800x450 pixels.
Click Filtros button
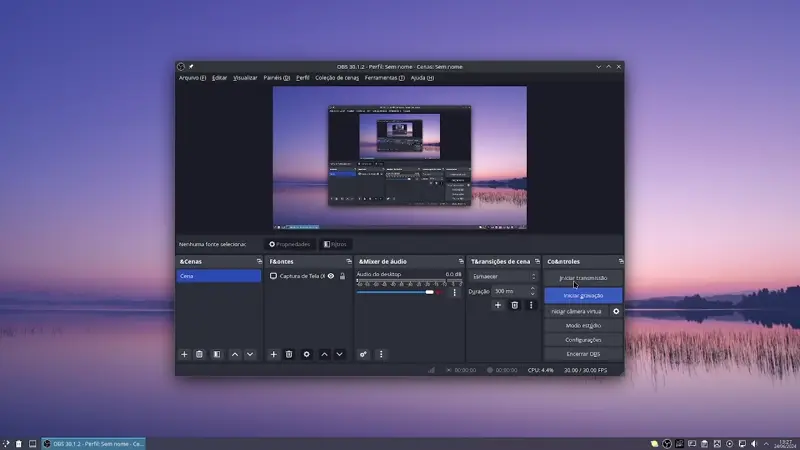point(335,244)
